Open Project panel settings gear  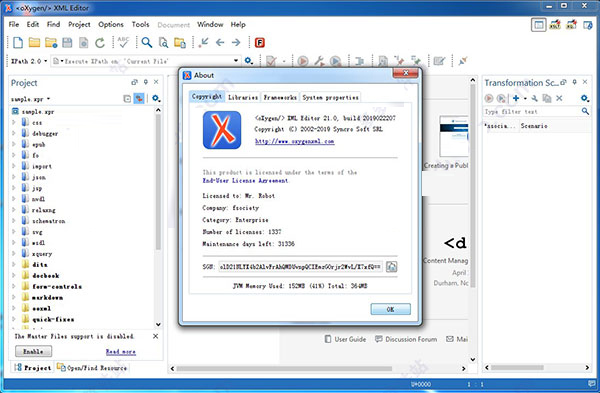156,99
